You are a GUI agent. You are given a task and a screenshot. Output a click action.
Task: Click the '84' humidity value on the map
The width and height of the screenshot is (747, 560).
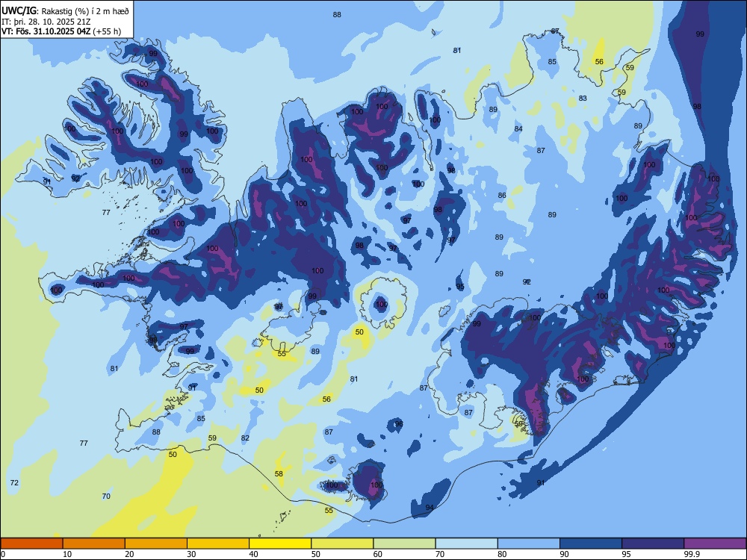pos(518,129)
